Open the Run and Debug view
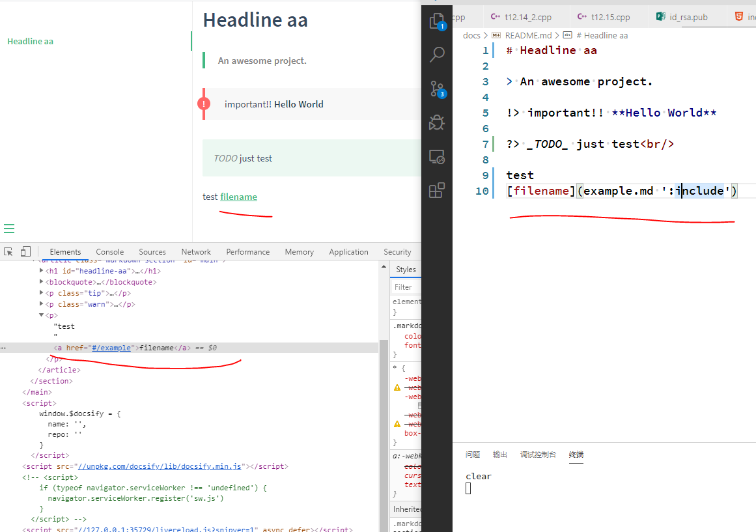Image resolution: width=756 pixels, height=532 pixels. tap(437, 122)
